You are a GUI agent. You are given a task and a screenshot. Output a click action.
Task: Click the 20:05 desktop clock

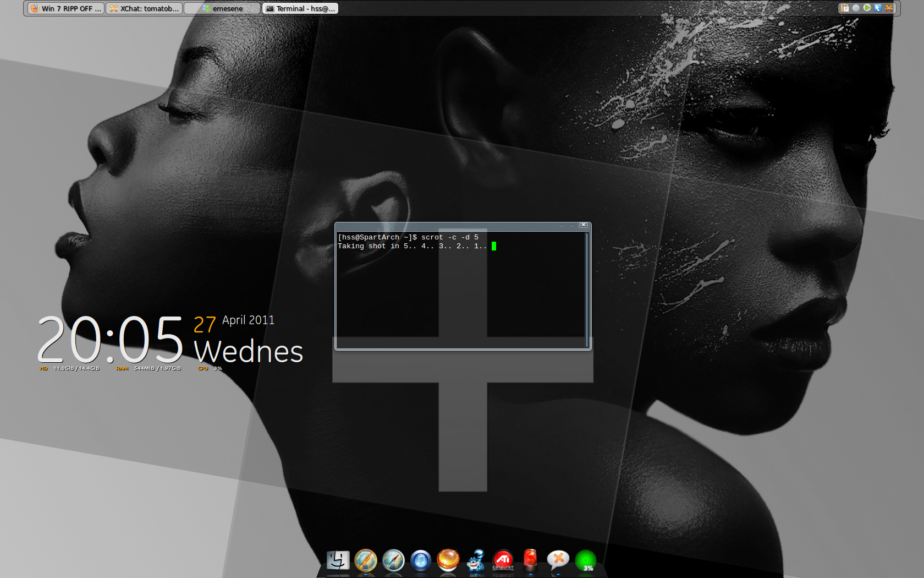coord(110,340)
